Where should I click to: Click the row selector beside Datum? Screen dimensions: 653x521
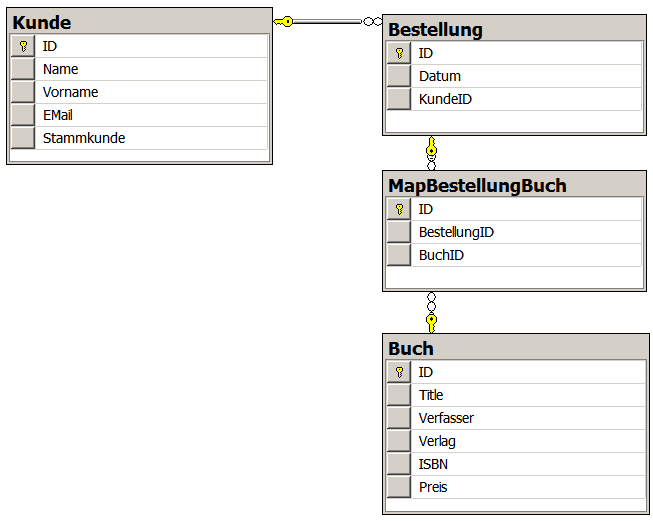tap(399, 76)
